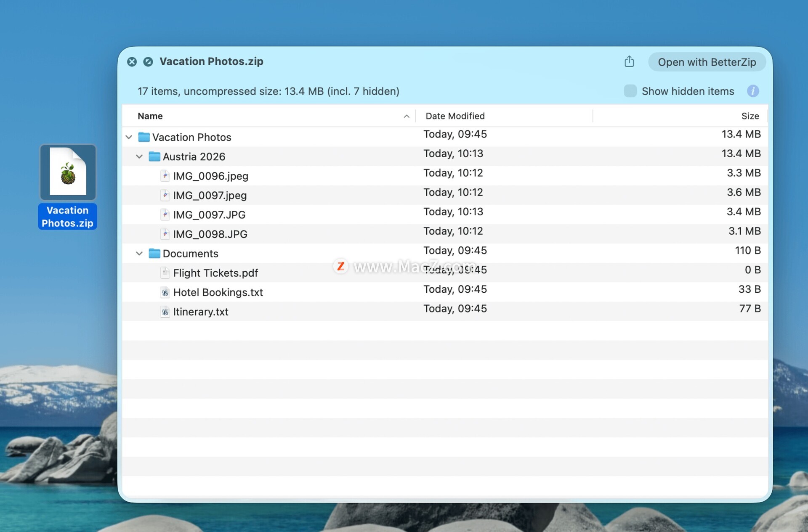Collapse the Vacation Photos folder chevron
Viewport: 808px width, 532px height.
129,137
